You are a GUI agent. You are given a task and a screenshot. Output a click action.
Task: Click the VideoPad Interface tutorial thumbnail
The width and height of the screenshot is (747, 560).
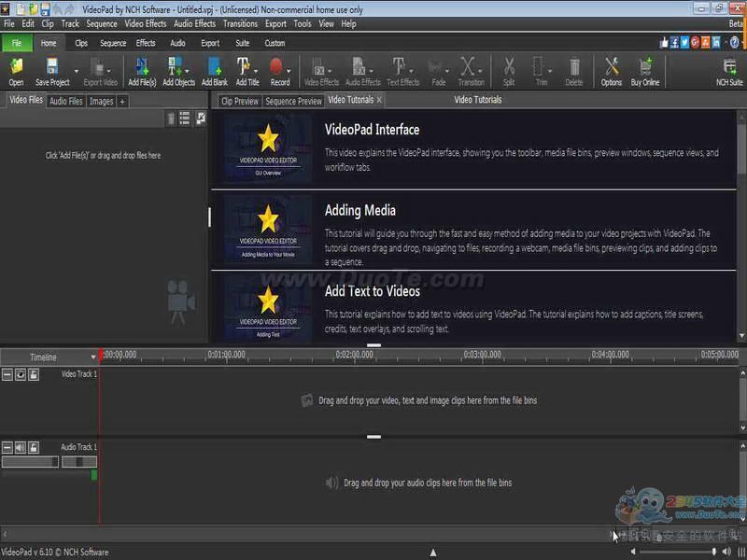click(268, 148)
